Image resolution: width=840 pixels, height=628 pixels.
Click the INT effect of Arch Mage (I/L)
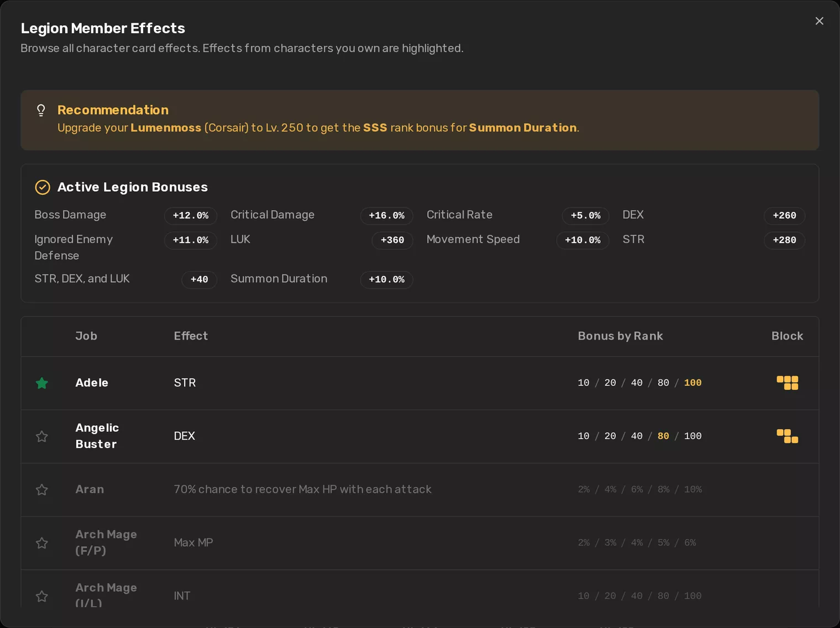pos(182,596)
